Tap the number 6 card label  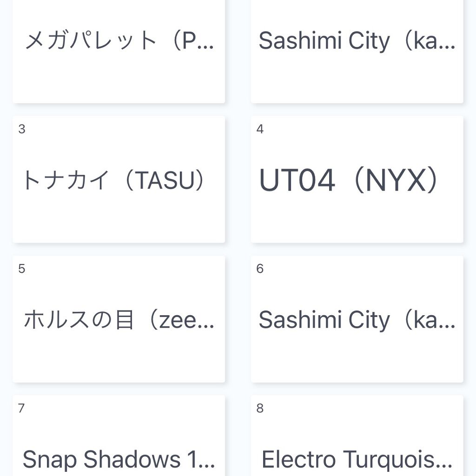coord(260,269)
